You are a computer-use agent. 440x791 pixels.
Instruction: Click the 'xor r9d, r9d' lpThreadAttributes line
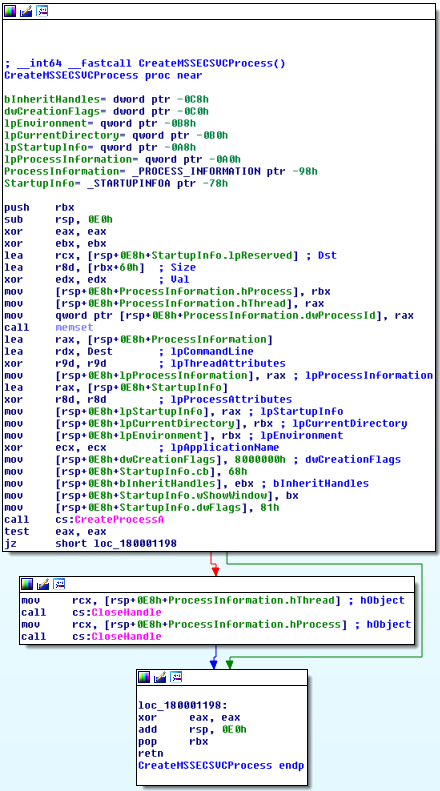pyautogui.click(x=145, y=363)
